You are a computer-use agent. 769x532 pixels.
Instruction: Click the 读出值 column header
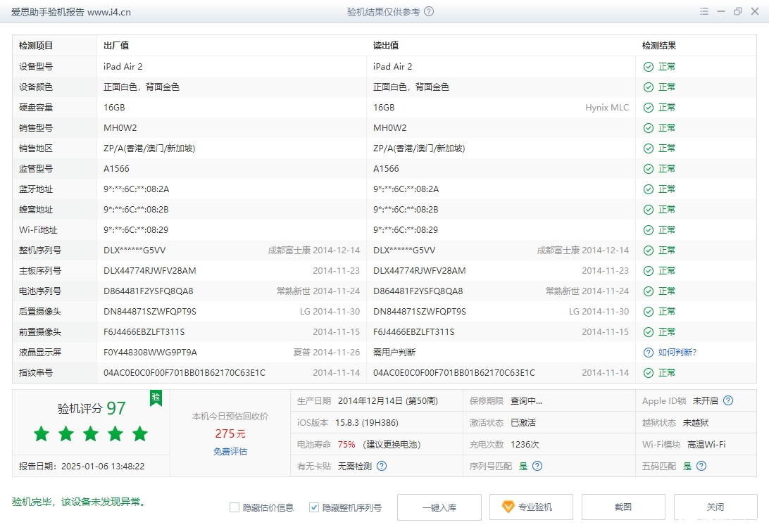click(x=386, y=46)
